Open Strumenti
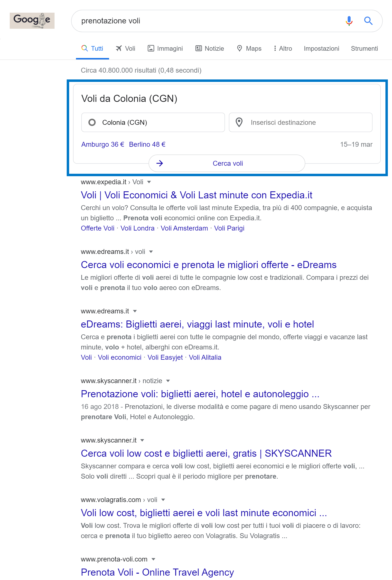The height and width of the screenshot is (580, 392). (x=364, y=48)
